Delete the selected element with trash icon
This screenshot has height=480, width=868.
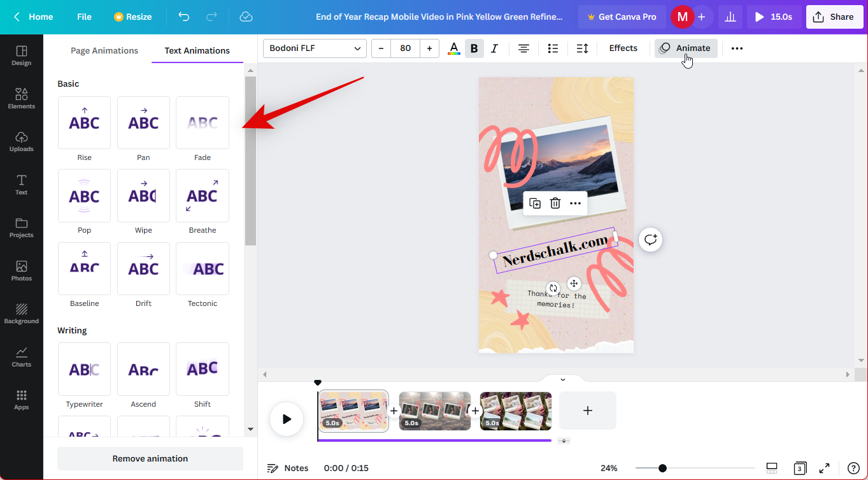(x=555, y=203)
